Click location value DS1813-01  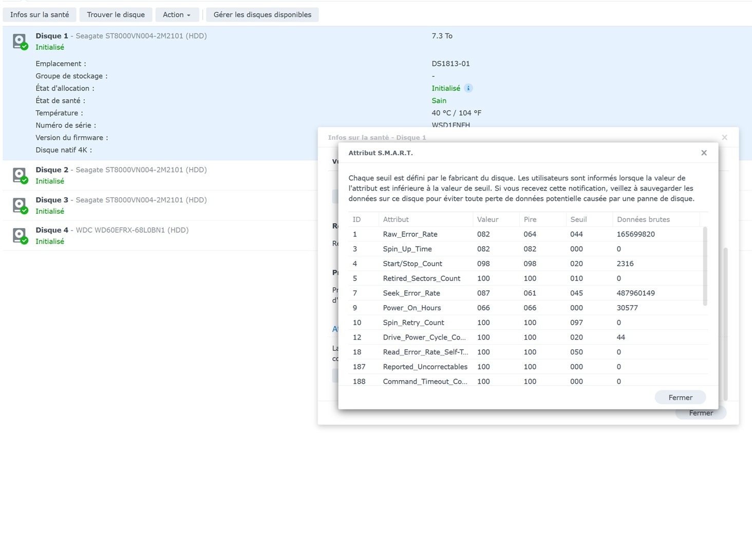tap(450, 64)
